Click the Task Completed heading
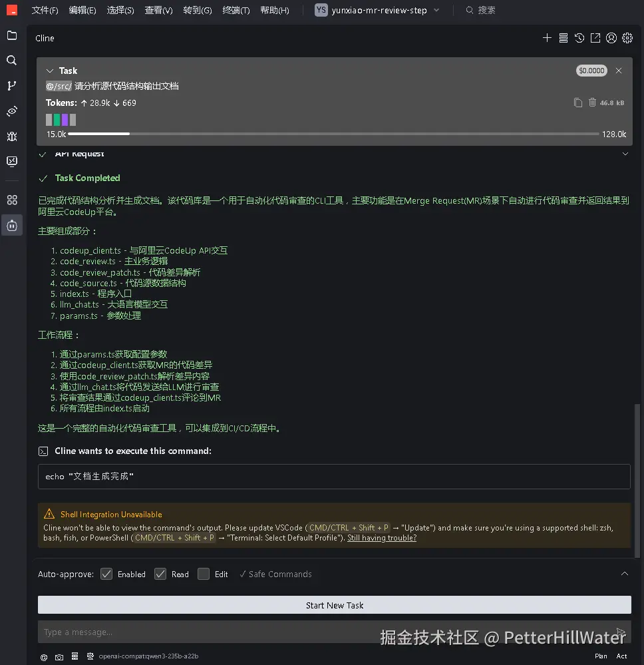The width and height of the screenshot is (644, 665). pyautogui.click(x=87, y=178)
